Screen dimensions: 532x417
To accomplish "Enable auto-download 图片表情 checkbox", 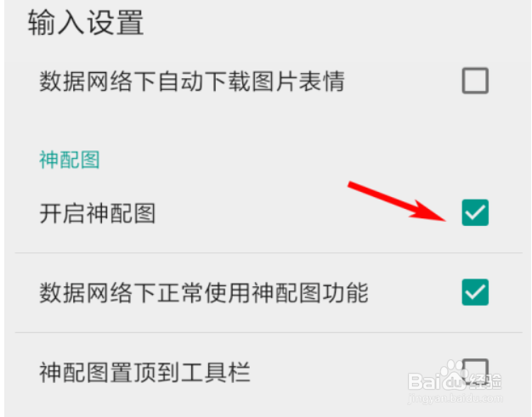I will 475,81.
